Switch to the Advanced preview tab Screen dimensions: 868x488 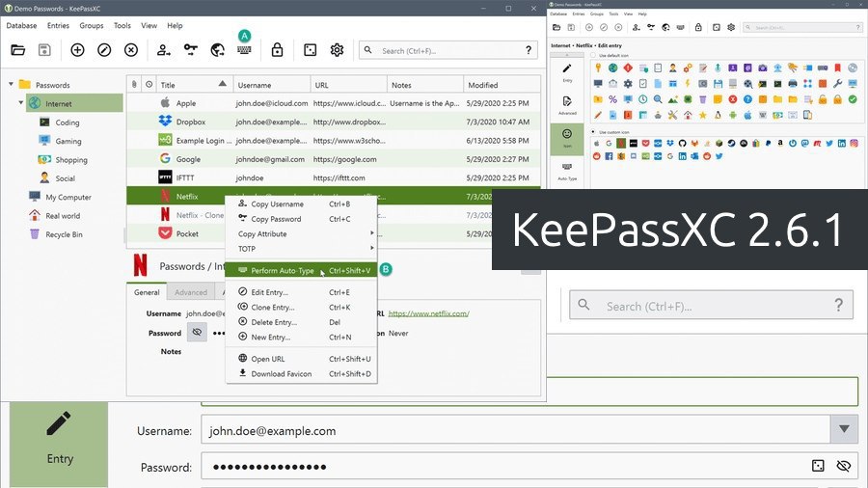[x=190, y=292]
